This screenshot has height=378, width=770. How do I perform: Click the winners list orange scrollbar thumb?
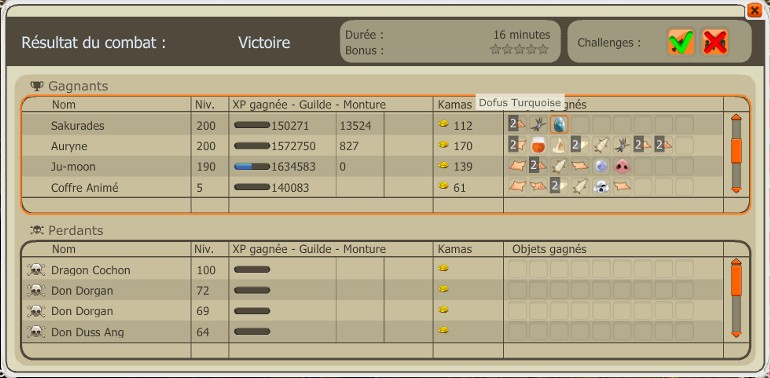coord(736,151)
